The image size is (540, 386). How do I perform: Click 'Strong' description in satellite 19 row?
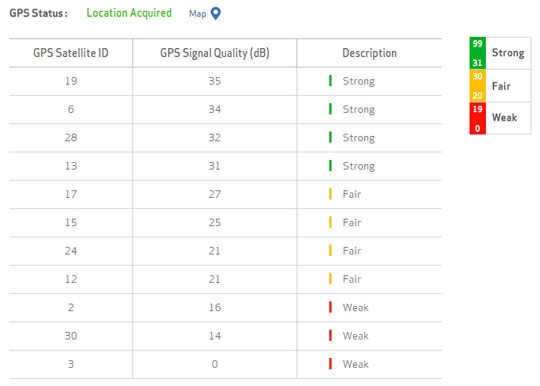(359, 81)
